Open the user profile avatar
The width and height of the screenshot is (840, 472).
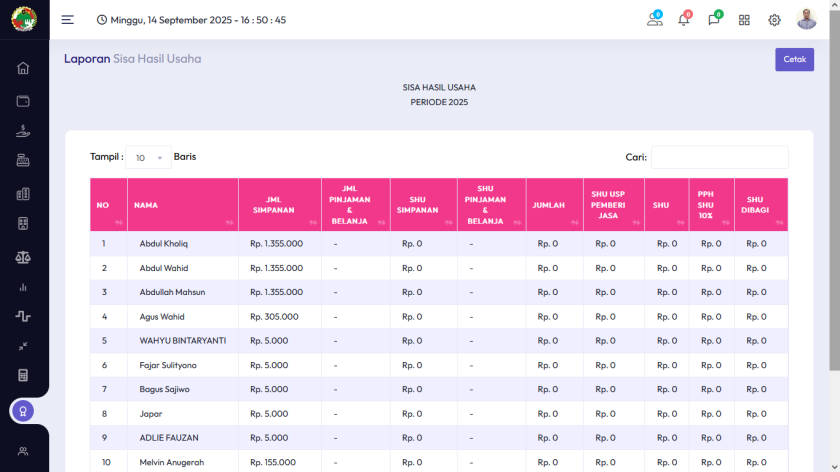[x=806, y=20]
